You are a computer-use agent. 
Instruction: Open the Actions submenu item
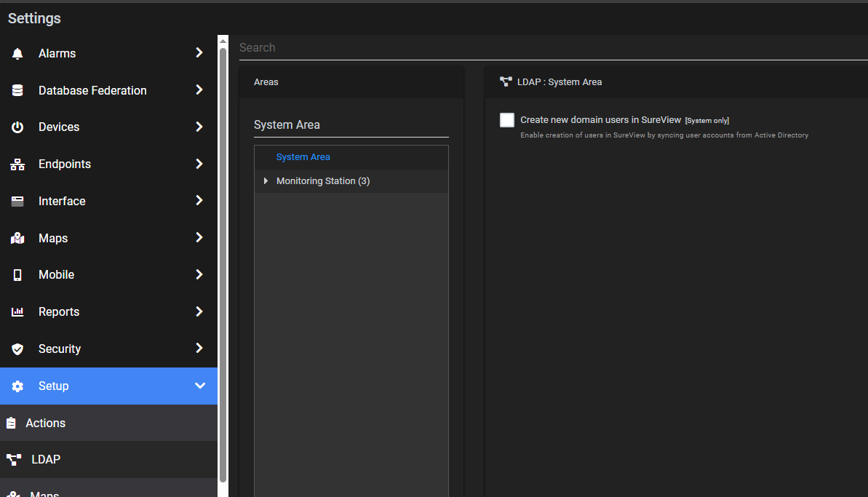[45, 423]
